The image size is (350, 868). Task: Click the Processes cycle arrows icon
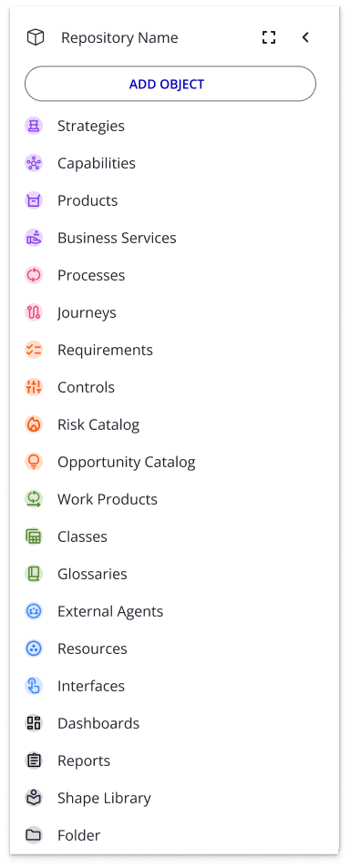pyautogui.click(x=34, y=276)
